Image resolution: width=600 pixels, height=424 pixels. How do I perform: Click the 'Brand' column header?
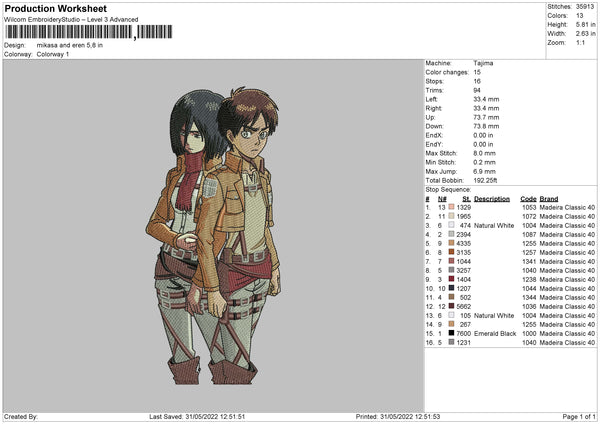coord(549,199)
